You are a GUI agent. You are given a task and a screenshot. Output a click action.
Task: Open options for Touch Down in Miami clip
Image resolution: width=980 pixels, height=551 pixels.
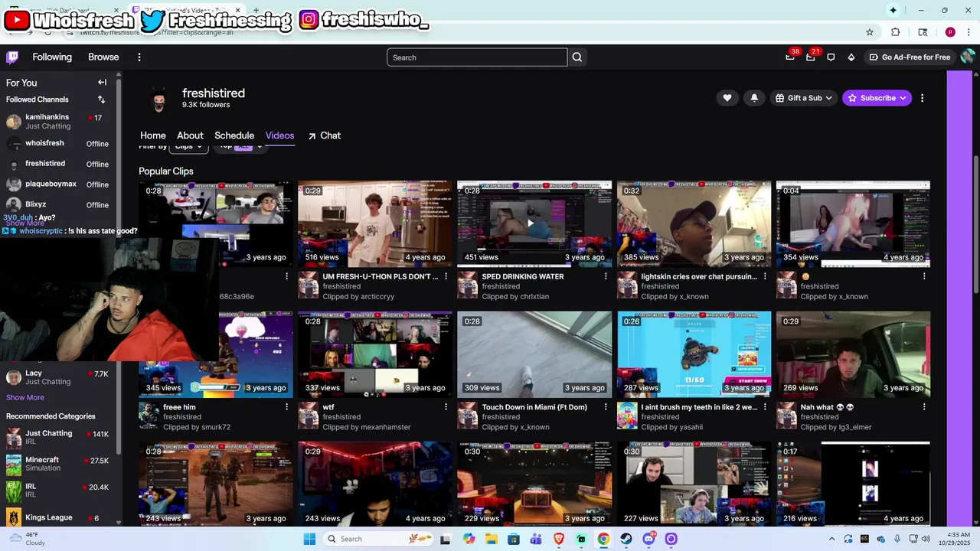606,407
